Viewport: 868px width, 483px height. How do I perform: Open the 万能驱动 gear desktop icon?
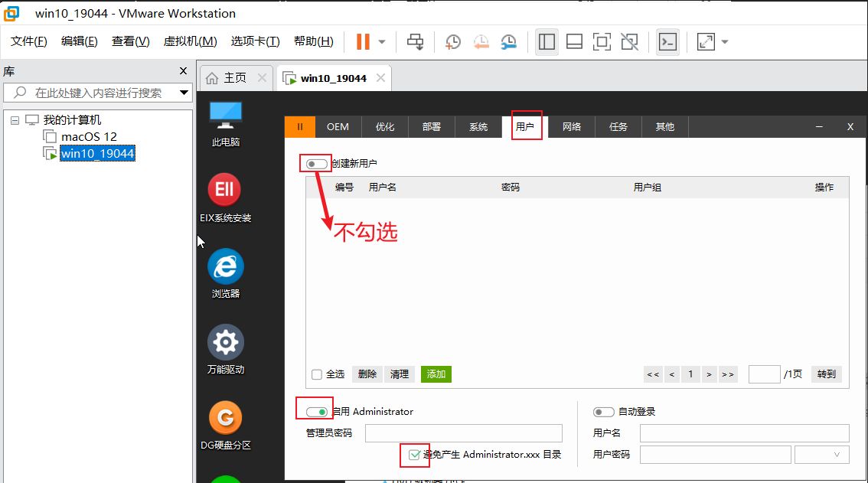tap(225, 342)
